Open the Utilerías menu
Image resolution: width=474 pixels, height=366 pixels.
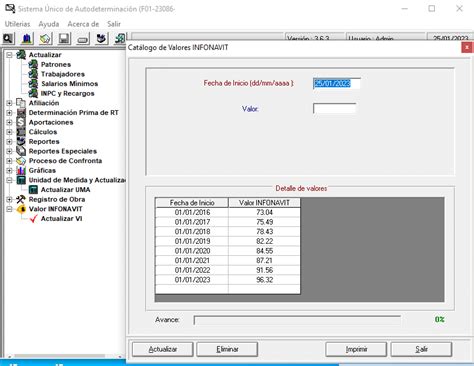[x=17, y=24]
